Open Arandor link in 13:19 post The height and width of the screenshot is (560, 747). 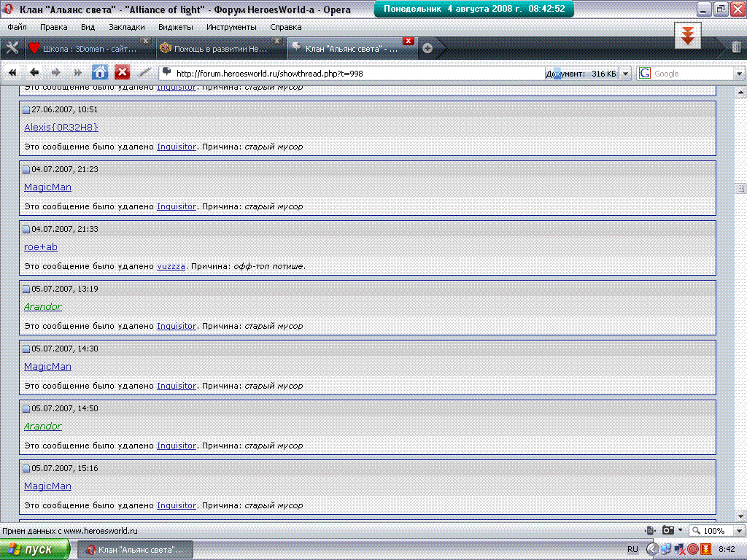click(43, 307)
